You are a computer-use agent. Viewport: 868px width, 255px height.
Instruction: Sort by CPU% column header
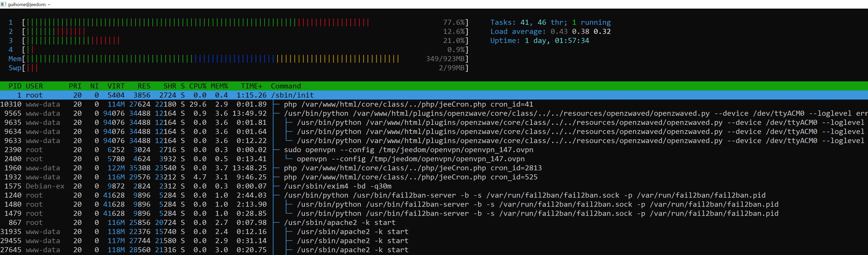pyautogui.click(x=198, y=86)
